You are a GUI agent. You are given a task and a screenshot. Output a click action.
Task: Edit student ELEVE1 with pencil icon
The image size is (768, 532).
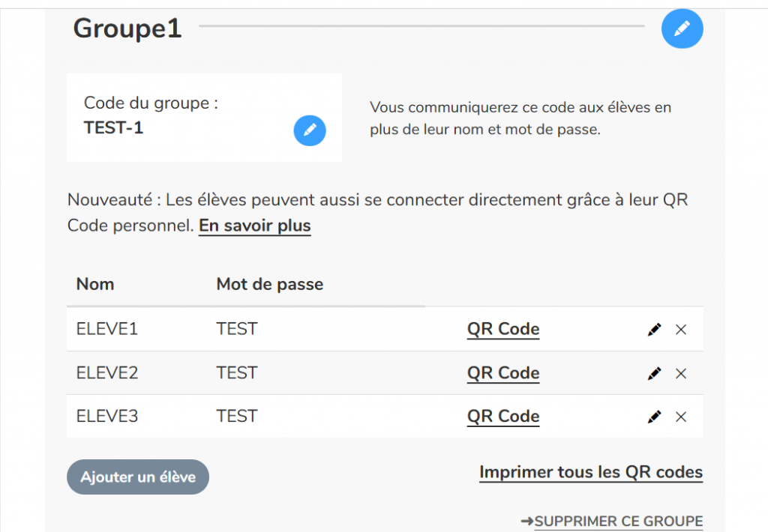tap(654, 330)
